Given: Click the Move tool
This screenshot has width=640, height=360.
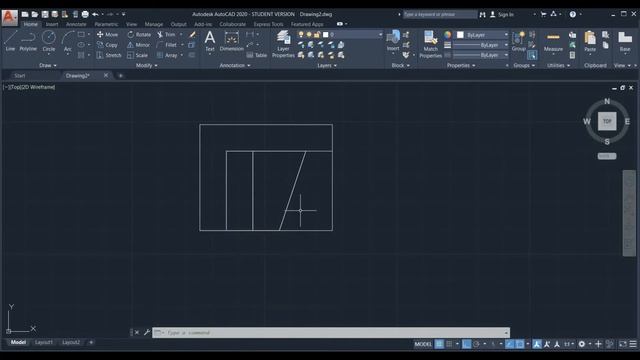Looking at the screenshot, I should click(107, 35).
